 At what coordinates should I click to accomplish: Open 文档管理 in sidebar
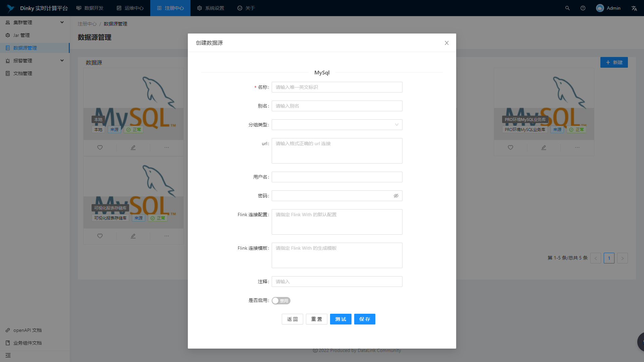click(35, 73)
